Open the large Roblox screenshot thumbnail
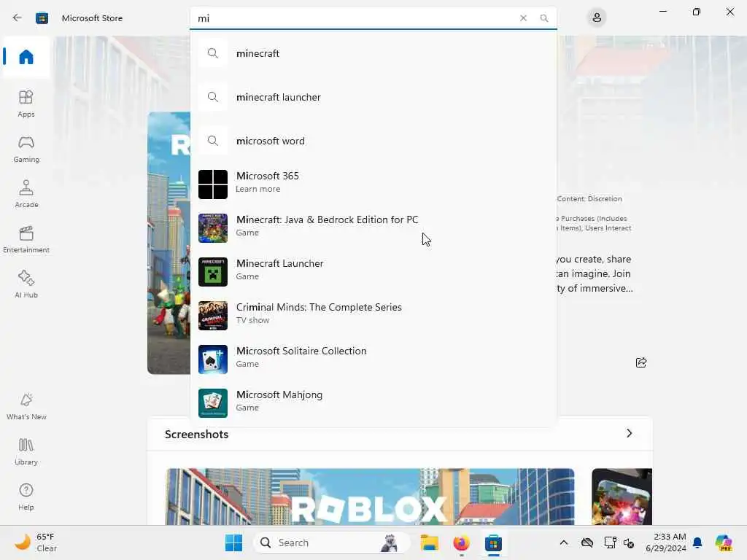The height and width of the screenshot is (560, 747). [x=370, y=497]
